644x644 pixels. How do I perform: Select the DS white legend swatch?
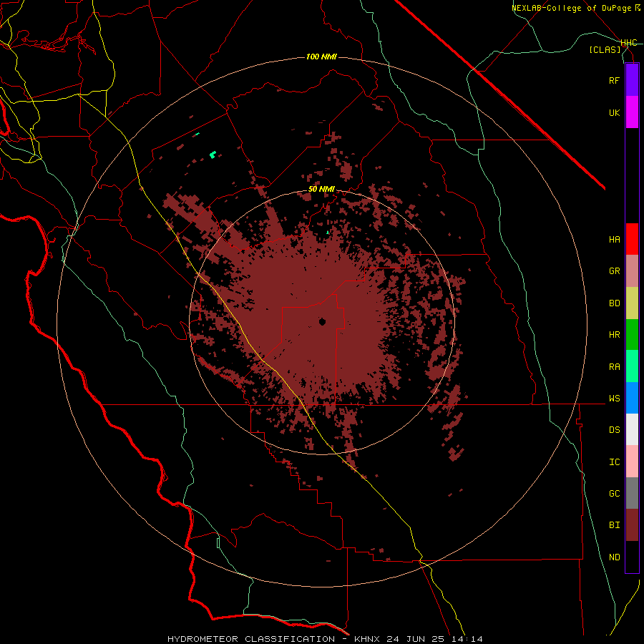coord(632,429)
